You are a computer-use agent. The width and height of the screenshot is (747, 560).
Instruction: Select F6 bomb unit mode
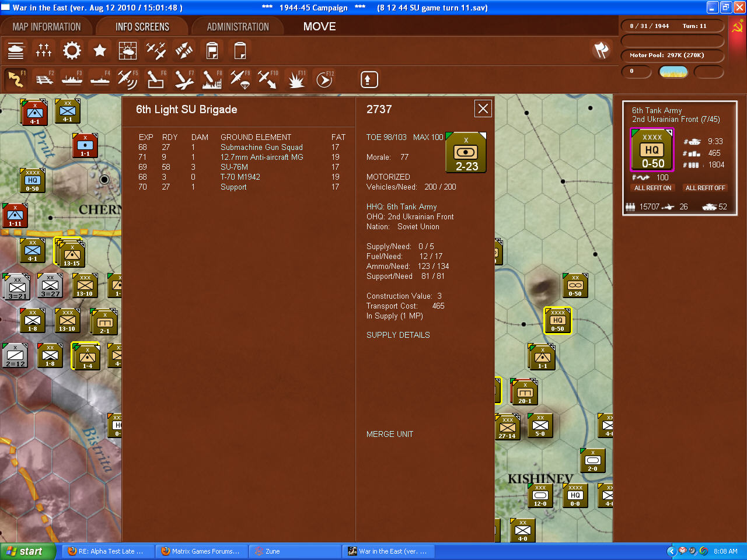[x=156, y=79]
